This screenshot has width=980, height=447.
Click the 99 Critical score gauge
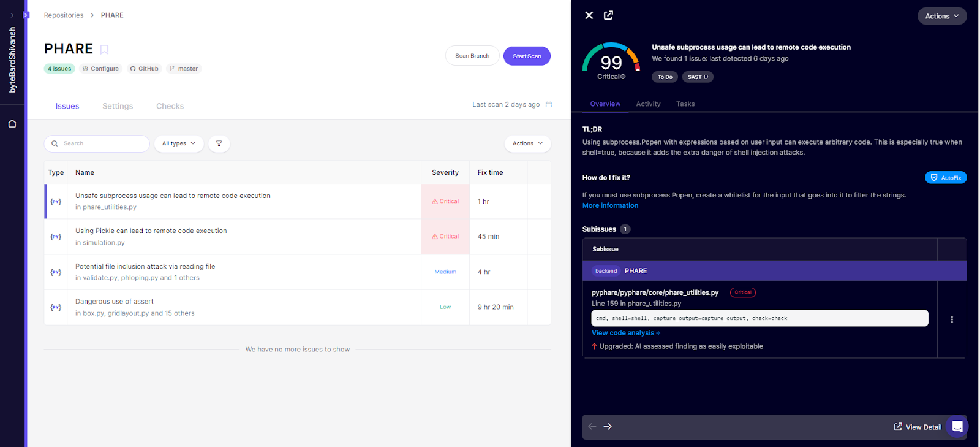(x=611, y=61)
